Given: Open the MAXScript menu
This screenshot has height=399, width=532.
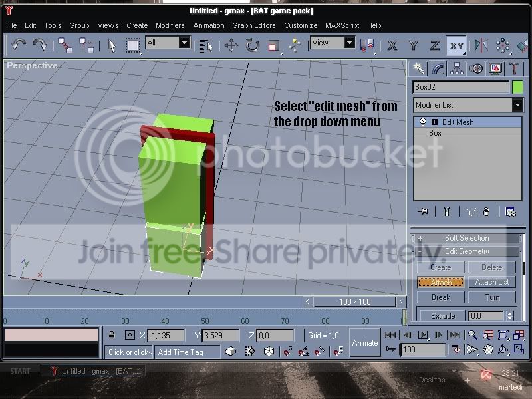Looking at the screenshot, I should point(342,25).
